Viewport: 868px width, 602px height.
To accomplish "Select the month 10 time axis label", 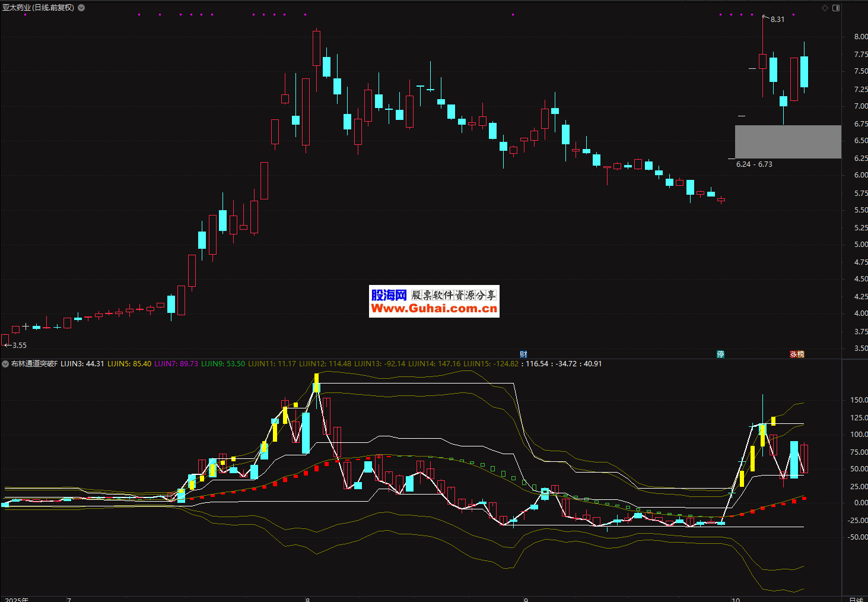I will (736, 600).
